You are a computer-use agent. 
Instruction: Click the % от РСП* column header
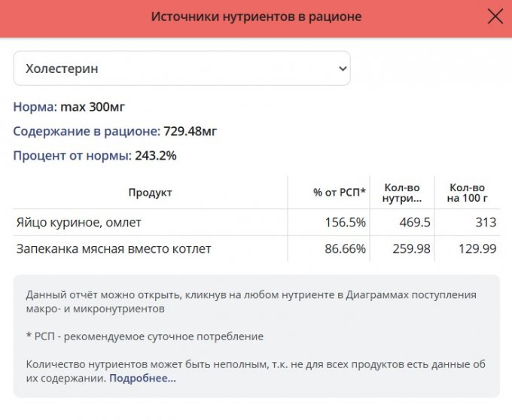(339, 193)
